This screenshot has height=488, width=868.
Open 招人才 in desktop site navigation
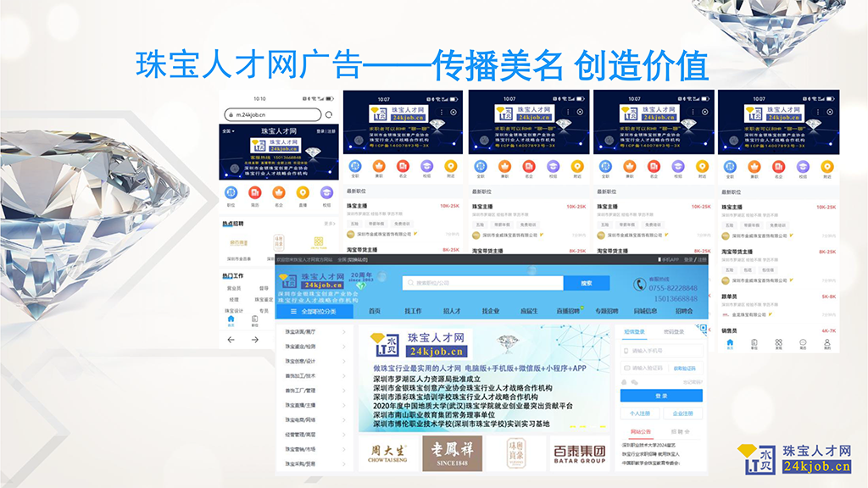pos(452,311)
